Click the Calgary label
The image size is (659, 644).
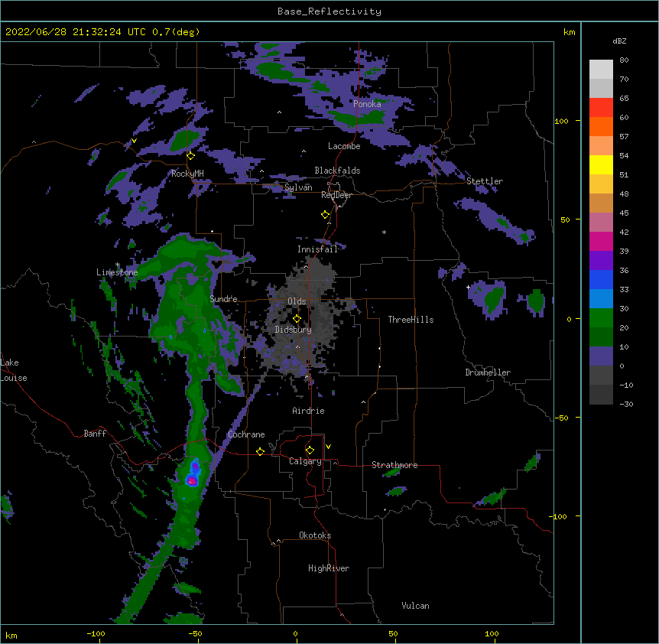(306, 461)
